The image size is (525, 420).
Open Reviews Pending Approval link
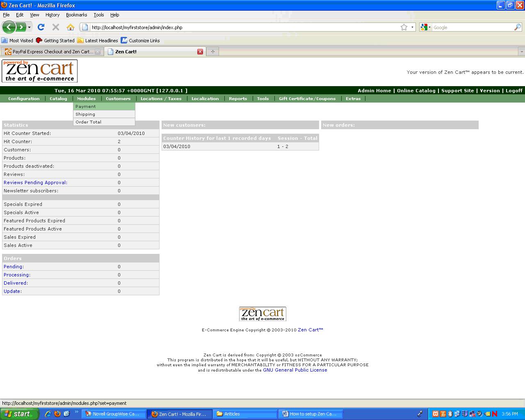[x=35, y=183]
